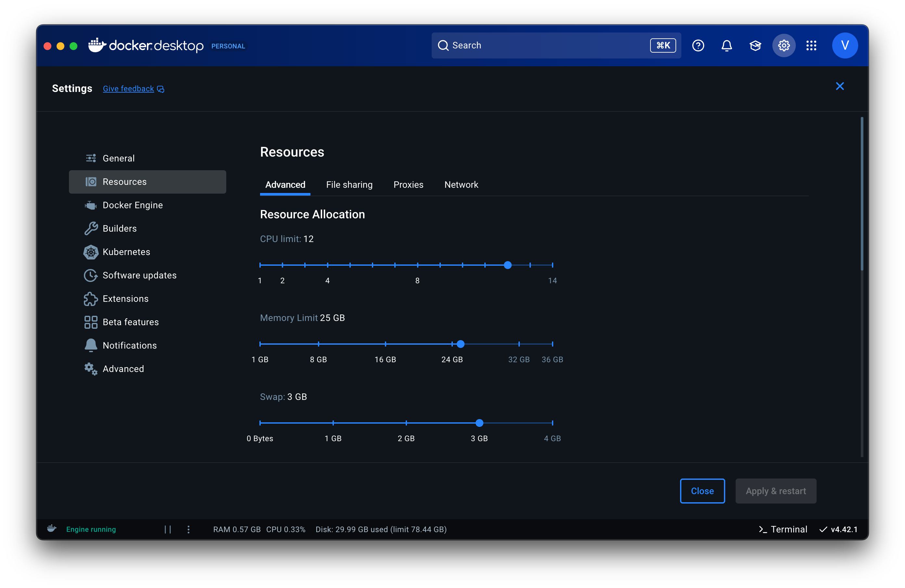Click the Memory Limit slider handle
Image resolution: width=905 pixels, height=588 pixels.
pos(461,344)
